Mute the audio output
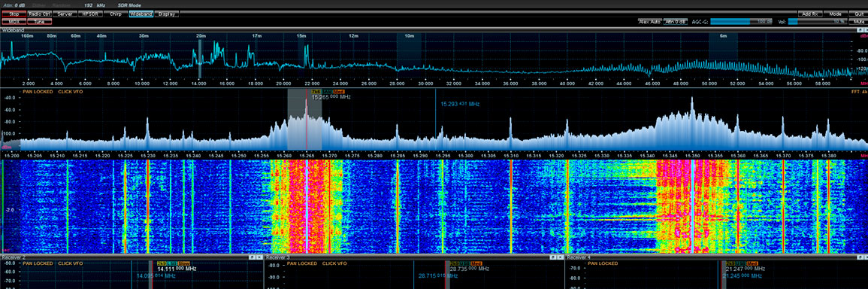This screenshot has width=868, height=289. [x=858, y=22]
